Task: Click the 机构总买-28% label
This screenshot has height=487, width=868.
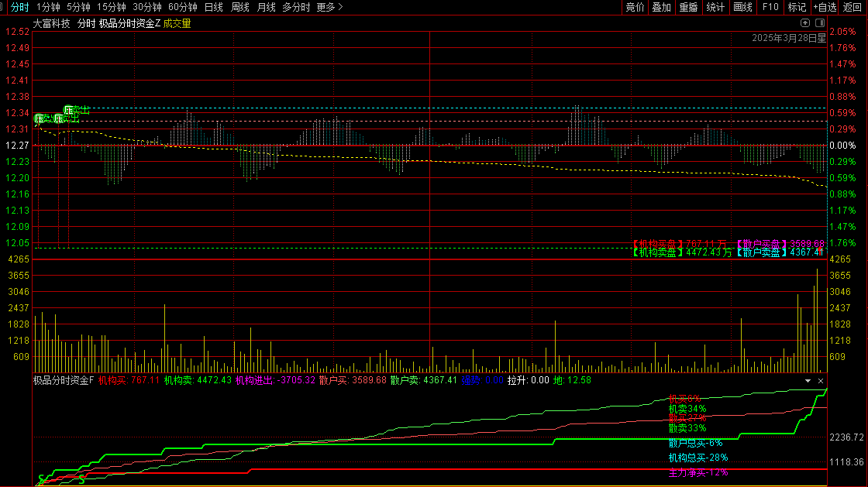Action: tap(698, 458)
